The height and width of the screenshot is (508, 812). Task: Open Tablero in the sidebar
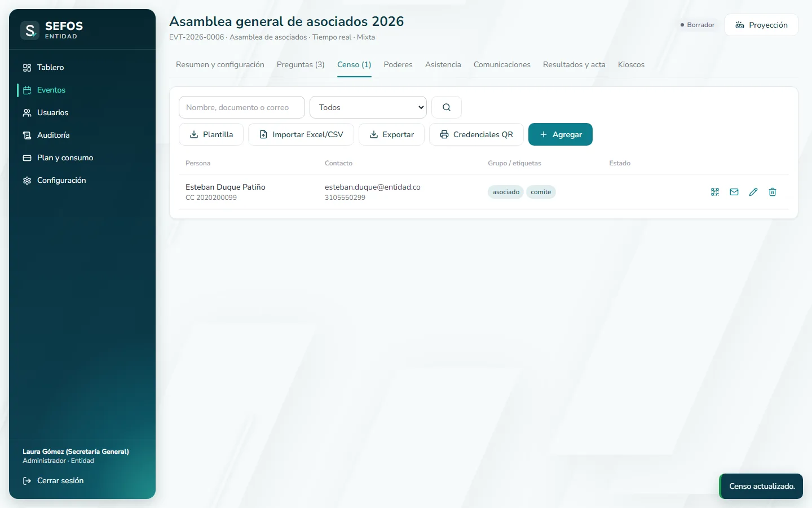coord(82,67)
